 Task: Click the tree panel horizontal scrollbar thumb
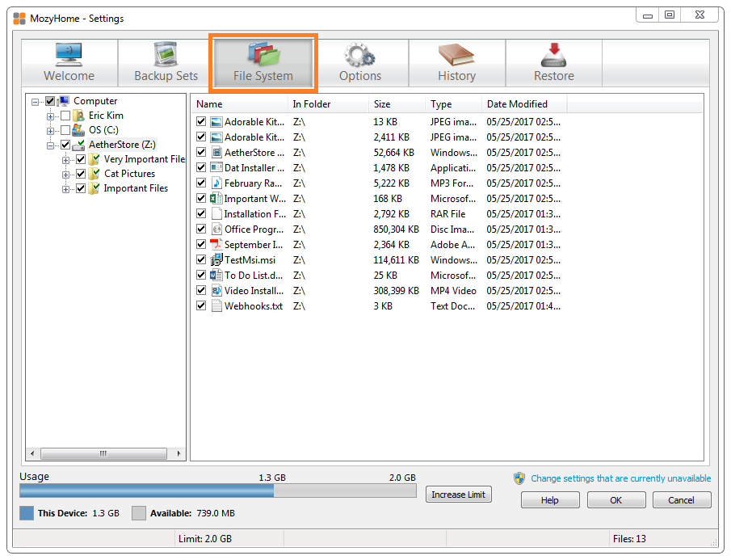pyautogui.click(x=103, y=453)
